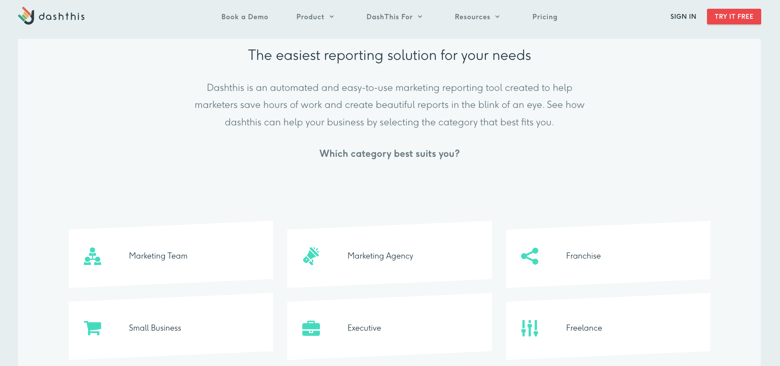
Task: Click the text 'Which category best suits you?'
Action: coord(390,154)
